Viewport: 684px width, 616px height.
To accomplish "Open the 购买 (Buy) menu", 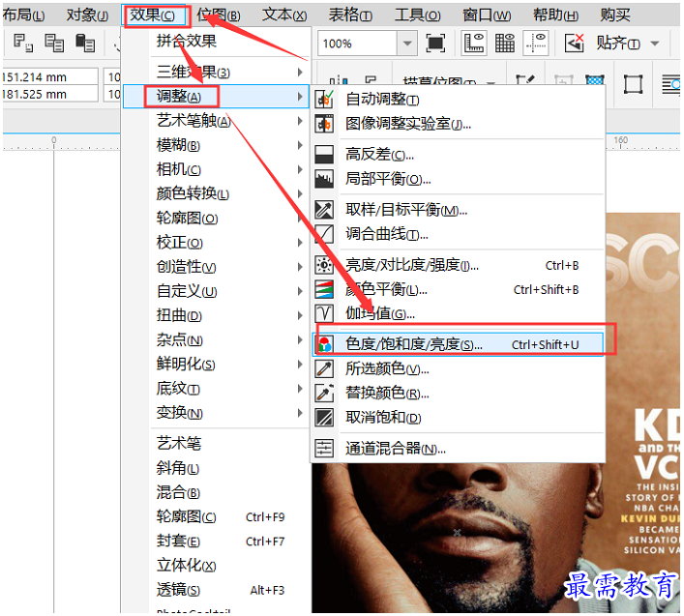I will pos(615,15).
